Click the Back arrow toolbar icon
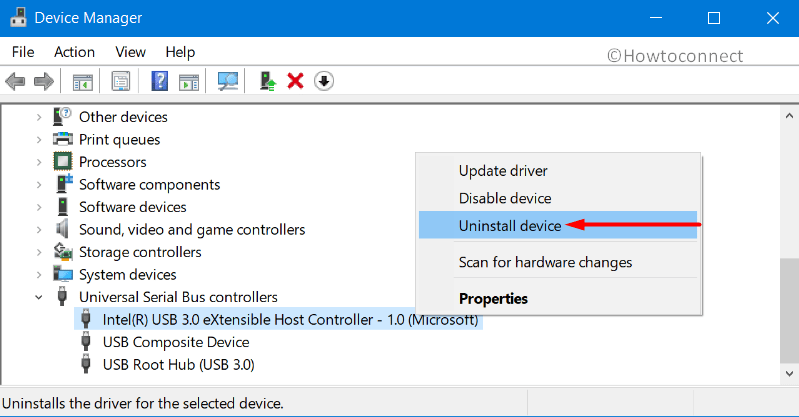799x417 pixels. (x=15, y=81)
